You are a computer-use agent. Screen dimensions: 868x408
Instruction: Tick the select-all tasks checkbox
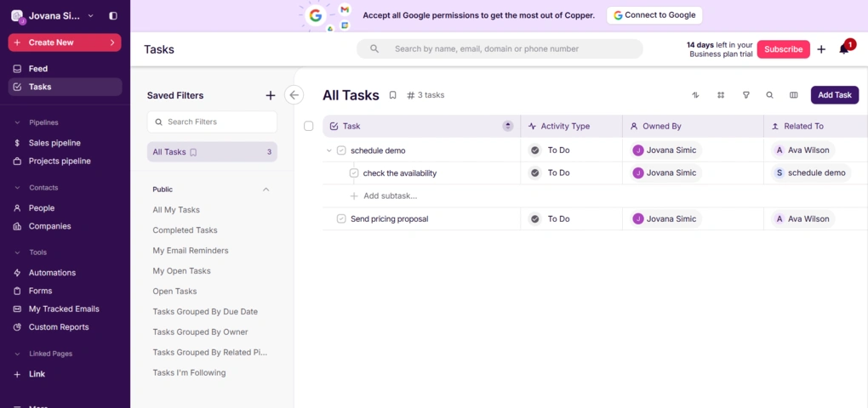[308, 126]
